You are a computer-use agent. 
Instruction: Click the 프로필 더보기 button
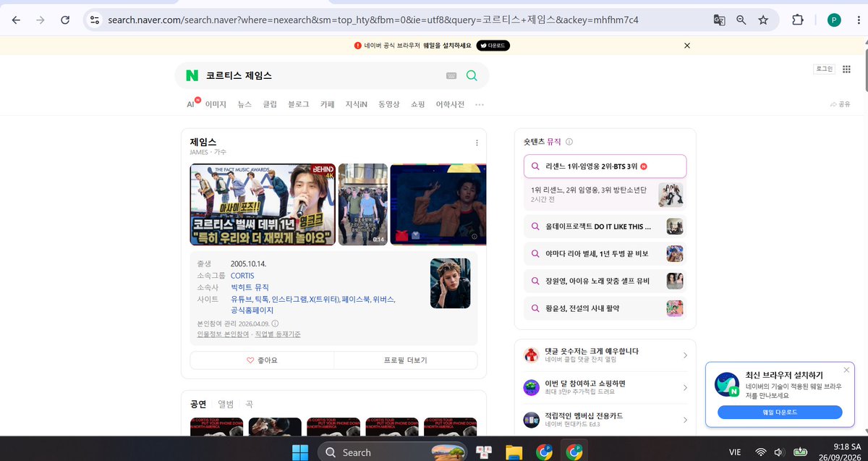click(406, 360)
